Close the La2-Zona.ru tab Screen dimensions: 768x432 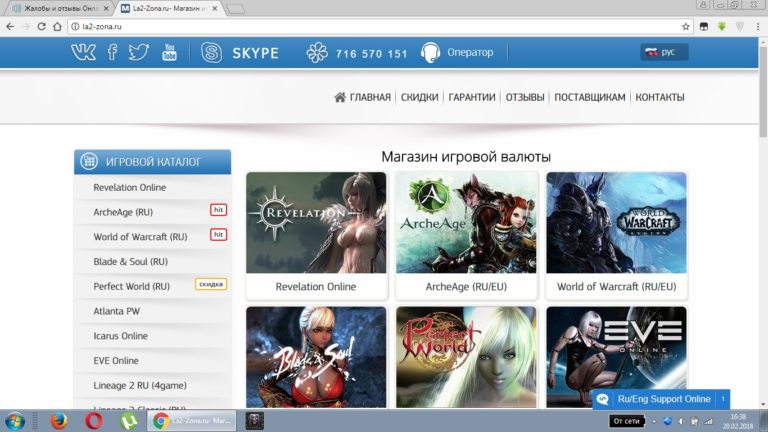tap(214, 8)
